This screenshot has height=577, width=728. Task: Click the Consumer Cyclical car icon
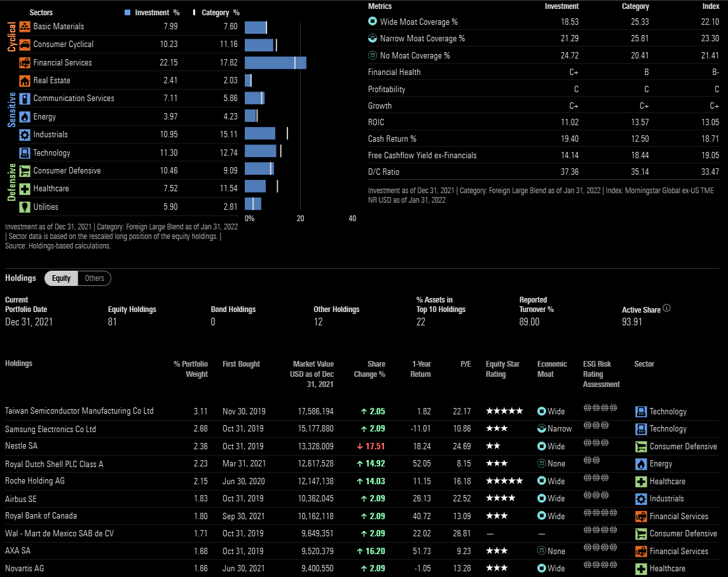25,44
